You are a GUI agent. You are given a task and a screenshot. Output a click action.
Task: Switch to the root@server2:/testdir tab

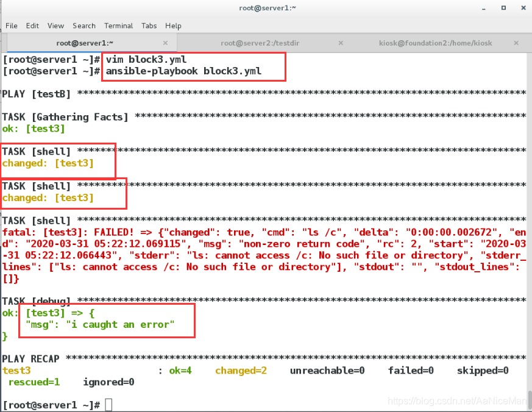[x=260, y=43]
